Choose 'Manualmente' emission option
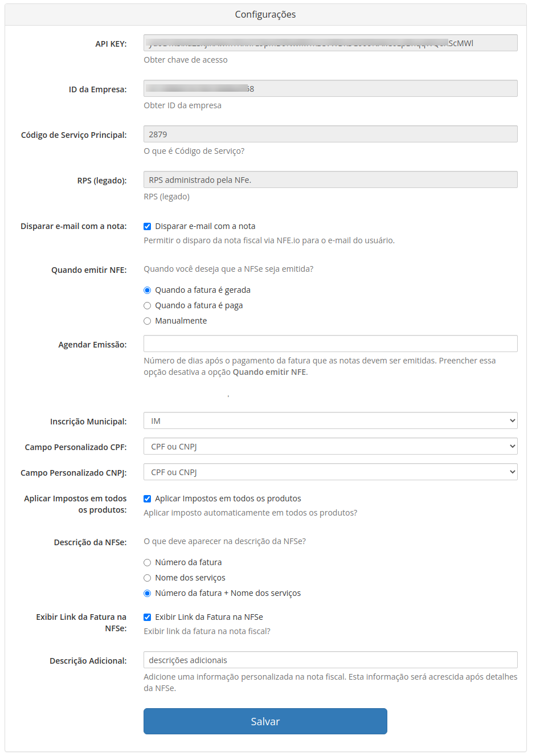 tap(147, 321)
